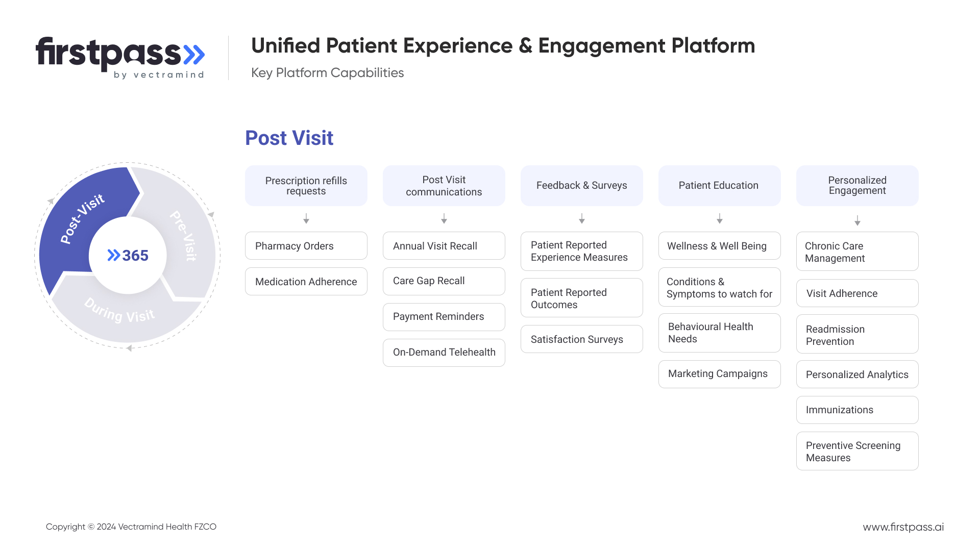Select the Personalized Engagement header

coord(857,186)
